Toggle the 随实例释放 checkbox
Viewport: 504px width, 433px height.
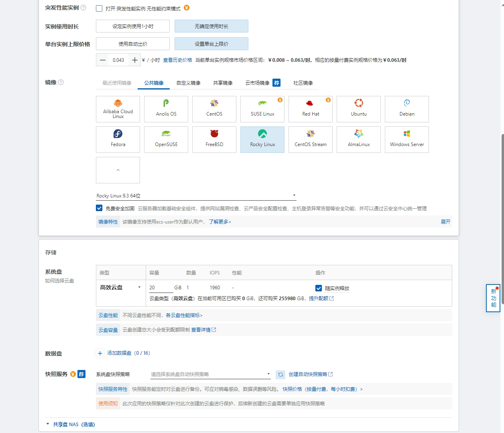click(x=319, y=288)
